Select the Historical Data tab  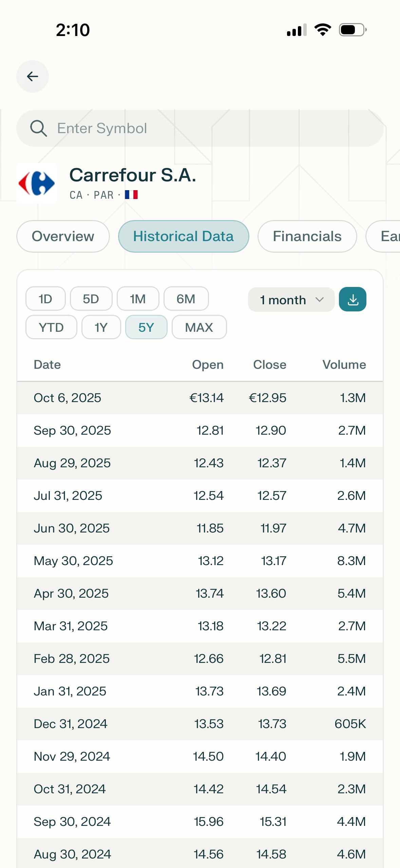click(x=184, y=236)
